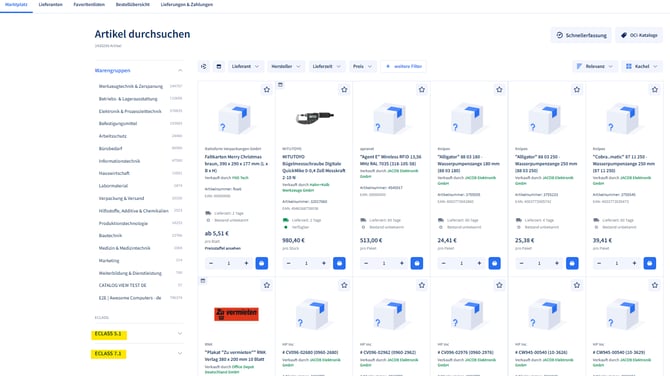Open seller link H&S Tech
The width and height of the screenshot is (670, 376).
(x=240, y=178)
